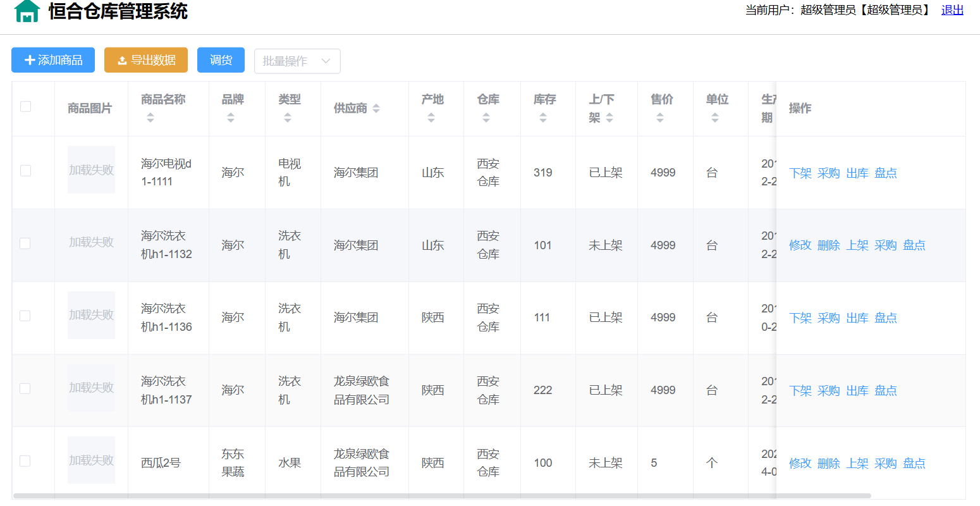Click the 调货 button
Screen dimensions: 980x506
tap(221, 60)
